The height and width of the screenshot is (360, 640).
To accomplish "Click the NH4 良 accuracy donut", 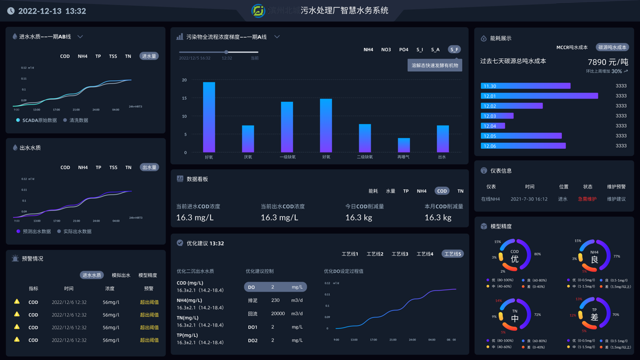I will click(x=594, y=256).
